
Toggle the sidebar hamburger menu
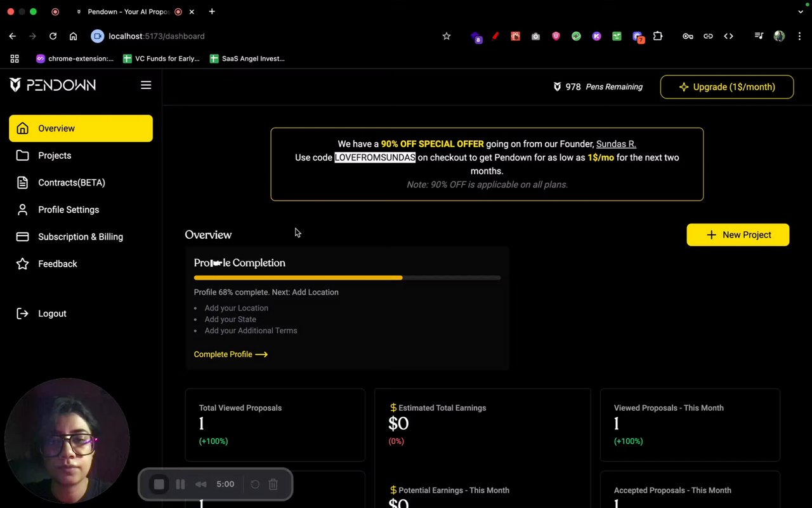(146, 85)
